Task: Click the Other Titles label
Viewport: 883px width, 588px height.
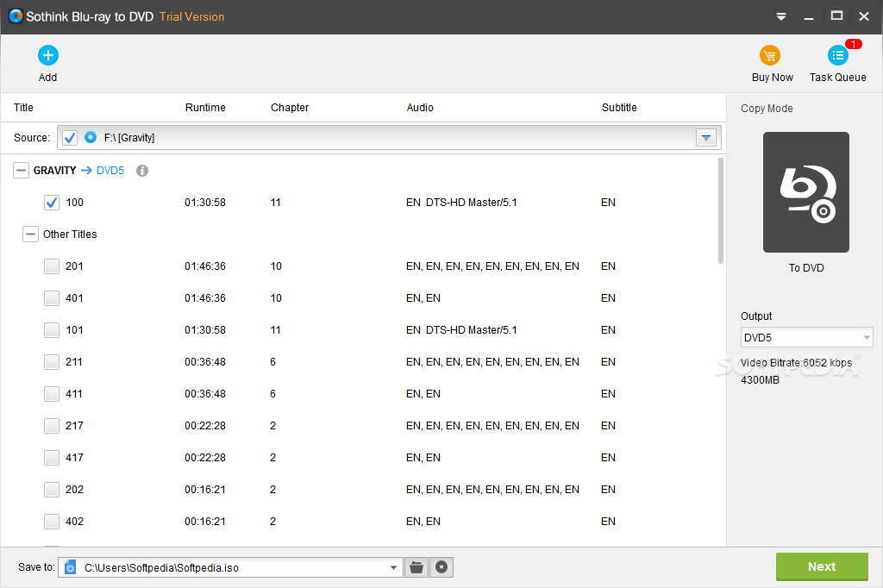Action: [x=70, y=235]
